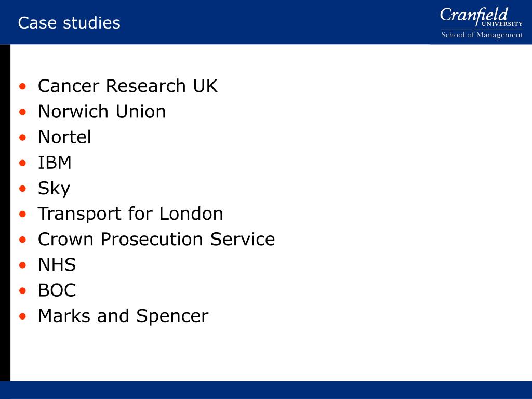Click the 'NHS' list item

pos(57,264)
